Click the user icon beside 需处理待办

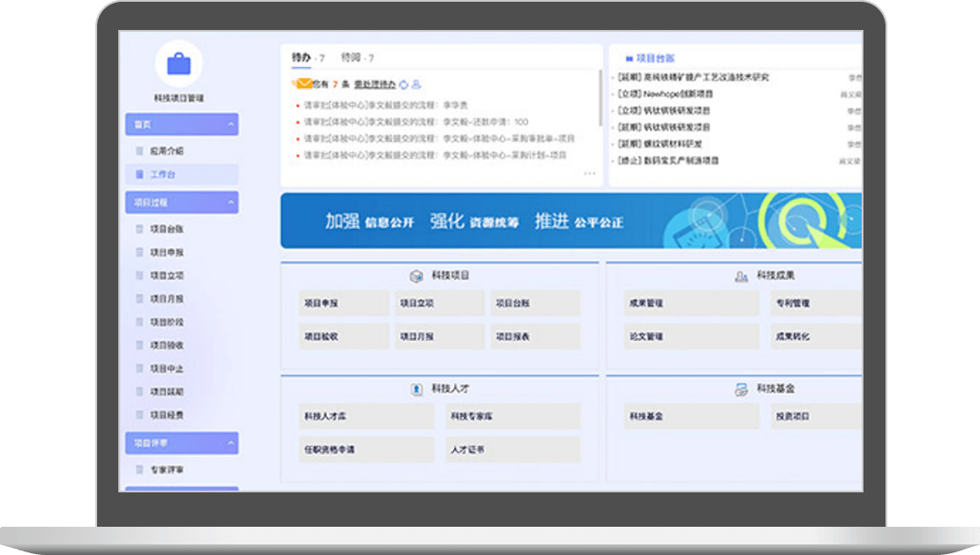(417, 85)
